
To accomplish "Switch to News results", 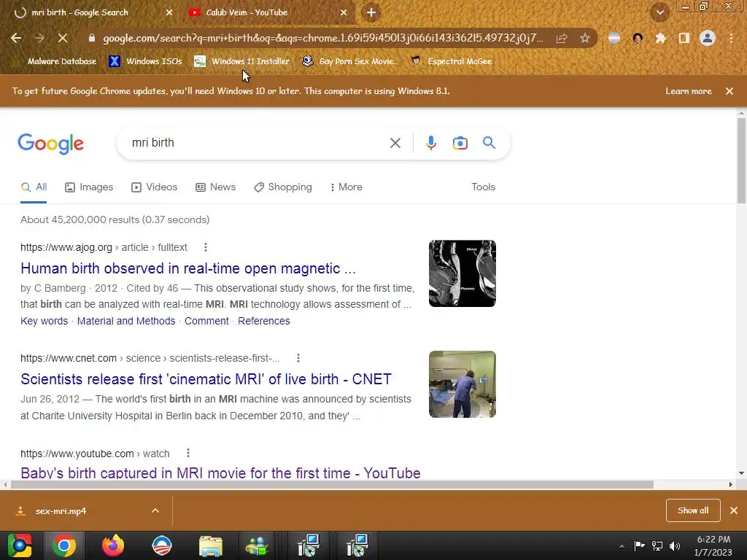I will 216,187.
